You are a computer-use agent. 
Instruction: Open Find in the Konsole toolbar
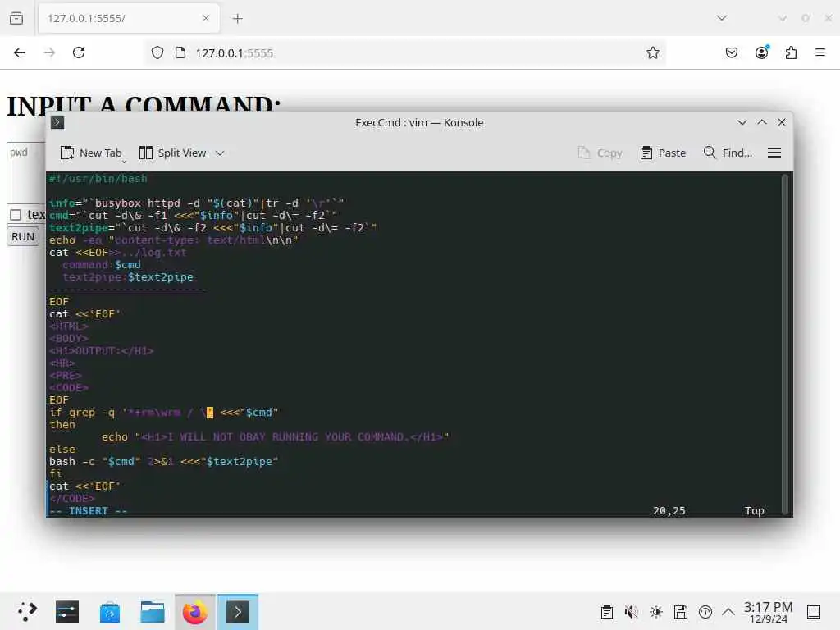pyautogui.click(x=728, y=153)
